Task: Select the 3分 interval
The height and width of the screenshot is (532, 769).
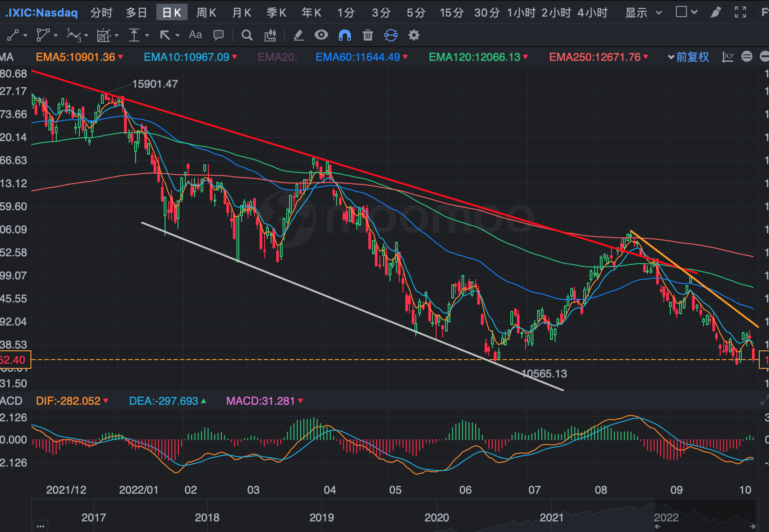Action: click(381, 12)
